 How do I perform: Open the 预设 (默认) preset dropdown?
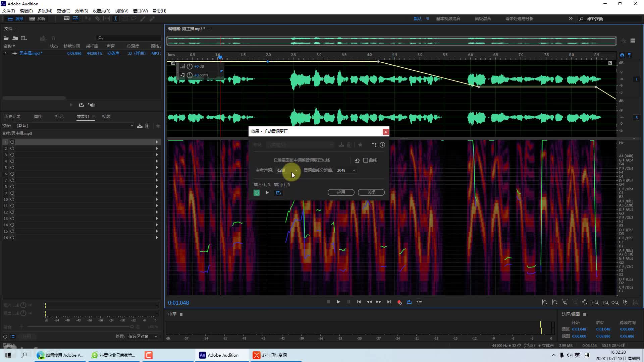point(74,126)
